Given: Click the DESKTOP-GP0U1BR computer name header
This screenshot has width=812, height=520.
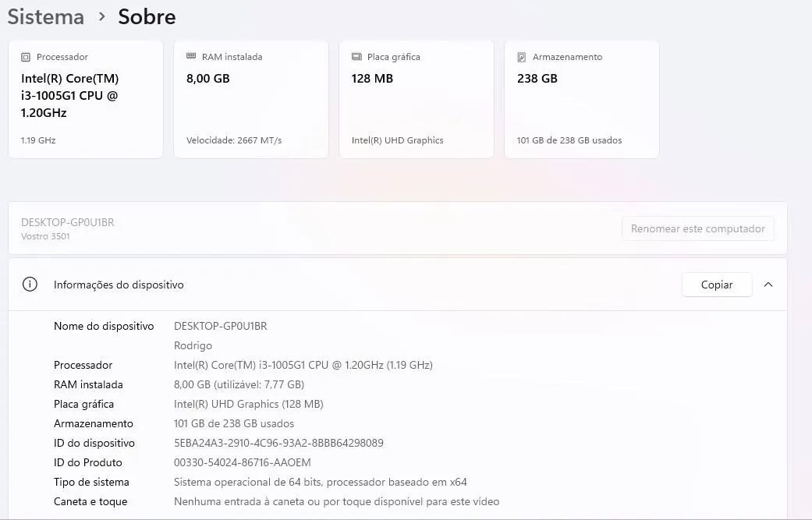Looking at the screenshot, I should 67,222.
